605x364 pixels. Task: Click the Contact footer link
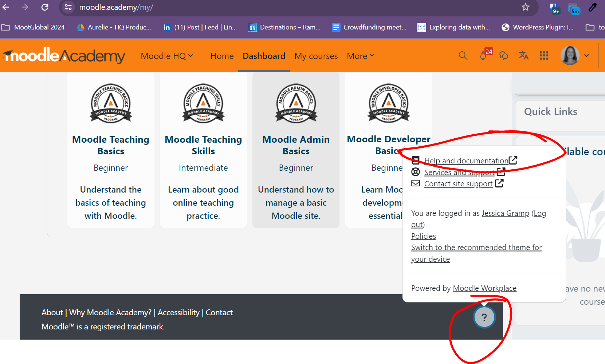pyautogui.click(x=219, y=312)
